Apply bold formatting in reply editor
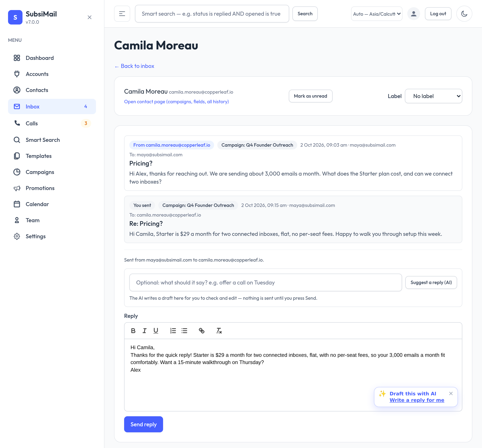 point(133,331)
